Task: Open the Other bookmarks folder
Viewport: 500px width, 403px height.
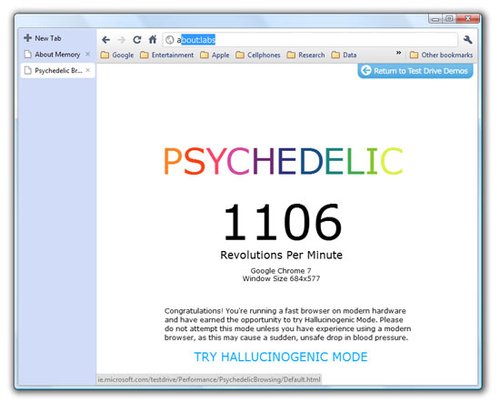Action: 441,55
